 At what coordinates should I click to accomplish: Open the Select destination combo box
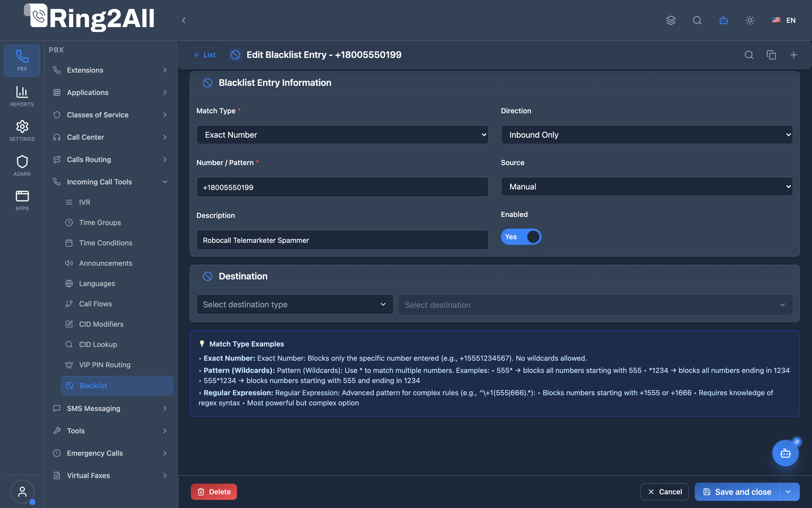click(x=595, y=305)
